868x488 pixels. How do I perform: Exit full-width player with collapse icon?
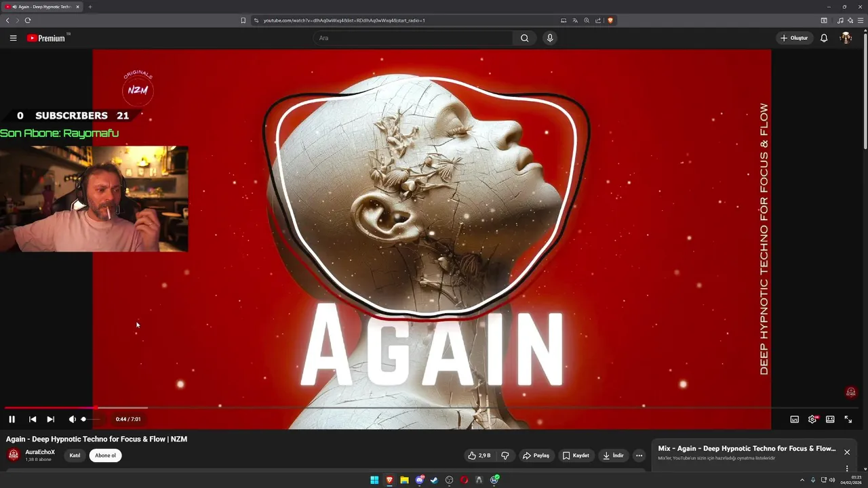[x=848, y=420]
